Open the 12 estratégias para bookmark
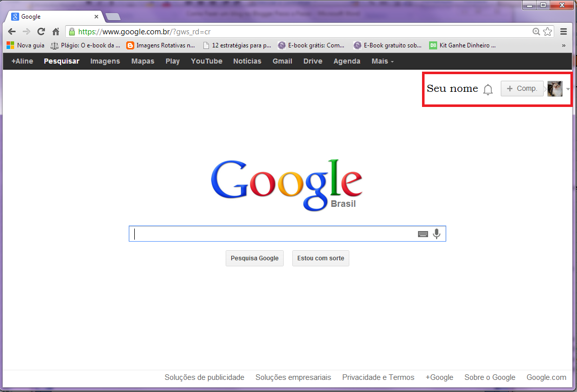Screen dimensions: 577x392 point(237,45)
